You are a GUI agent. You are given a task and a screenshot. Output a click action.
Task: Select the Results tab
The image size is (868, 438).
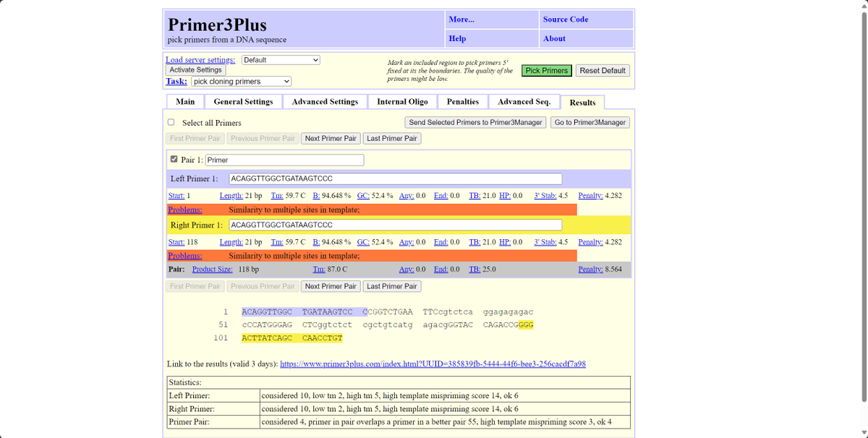pos(583,103)
